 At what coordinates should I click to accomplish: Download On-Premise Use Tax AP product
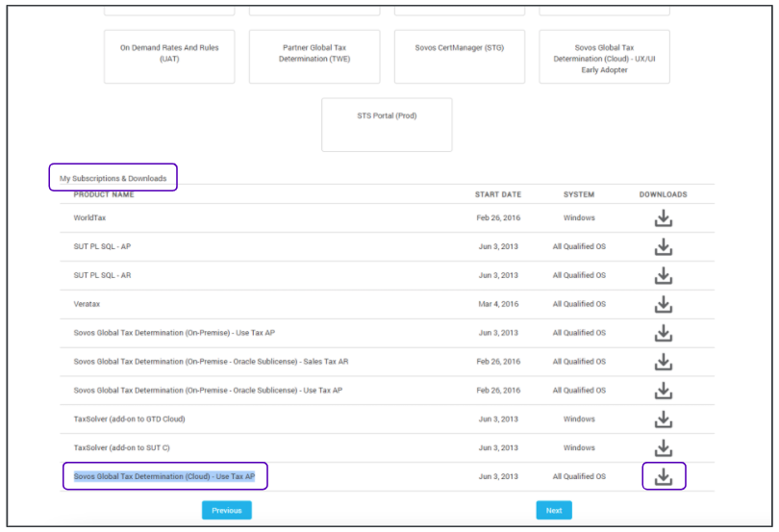pyautogui.click(x=663, y=334)
